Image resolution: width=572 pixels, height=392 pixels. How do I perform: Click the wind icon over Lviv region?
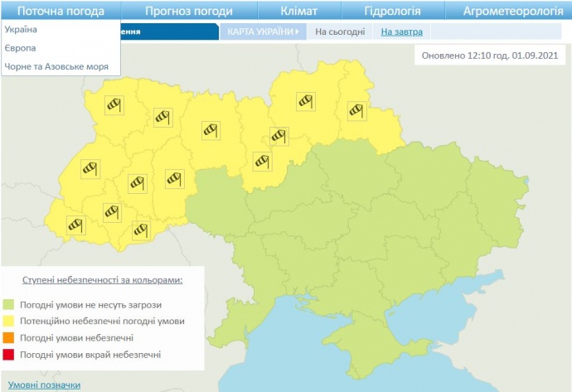(x=90, y=168)
